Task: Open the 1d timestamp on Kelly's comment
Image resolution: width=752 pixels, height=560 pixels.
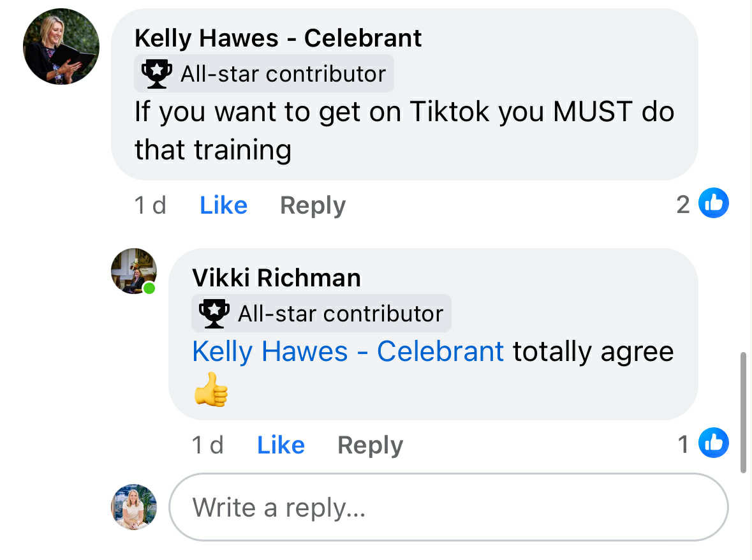Action: (x=150, y=205)
